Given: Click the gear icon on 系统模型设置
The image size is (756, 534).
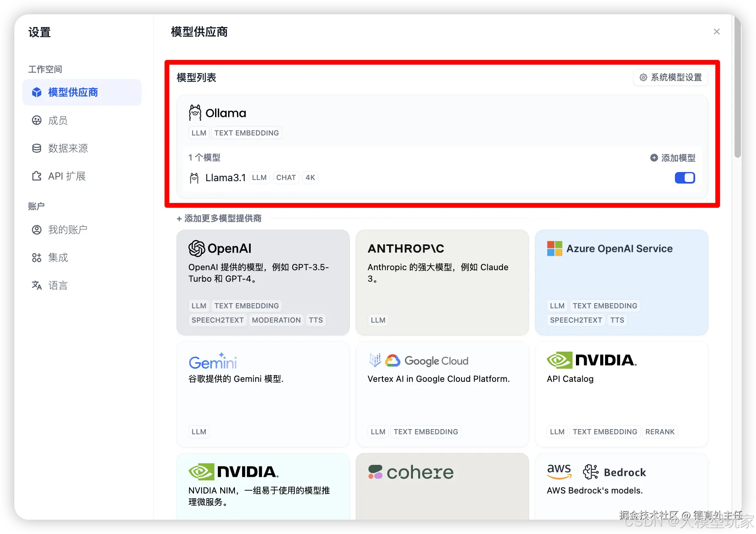Looking at the screenshot, I should [x=644, y=77].
